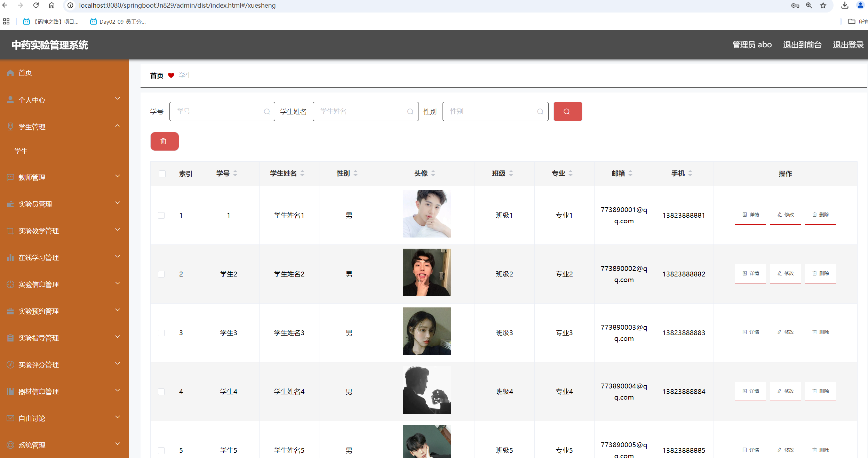Sort the table by 学号 column arrows

(x=235, y=173)
